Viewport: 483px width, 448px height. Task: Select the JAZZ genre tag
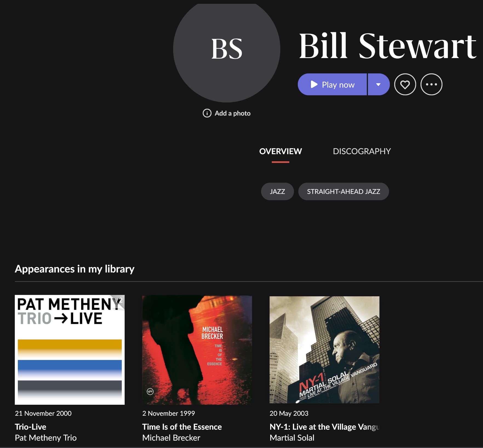coord(277,191)
